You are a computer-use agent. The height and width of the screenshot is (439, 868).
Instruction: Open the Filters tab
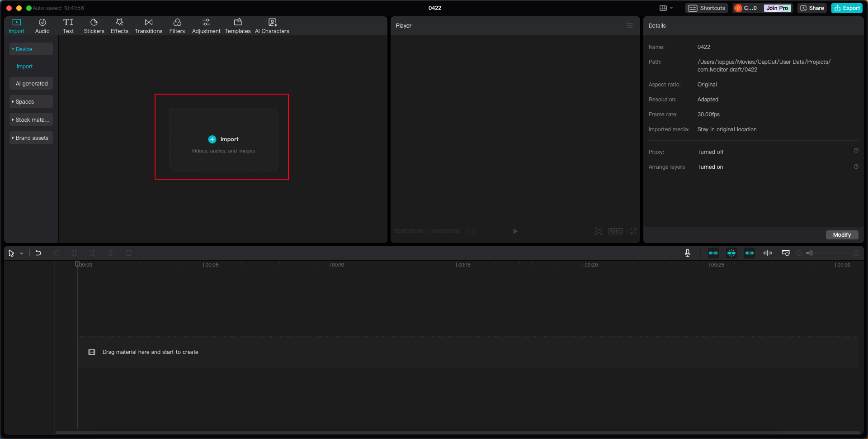tap(177, 26)
